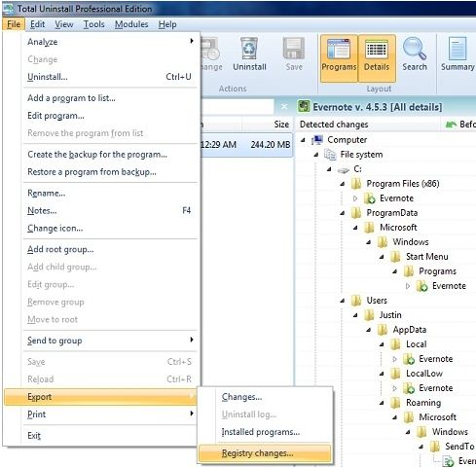
Task: Open the Tools menu
Action: tap(94, 24)
